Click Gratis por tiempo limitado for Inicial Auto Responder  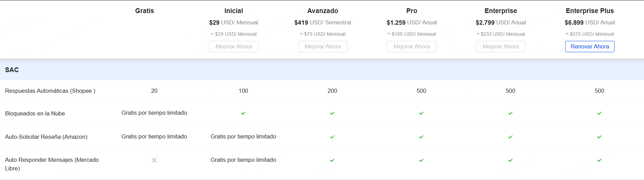(243, 160)
